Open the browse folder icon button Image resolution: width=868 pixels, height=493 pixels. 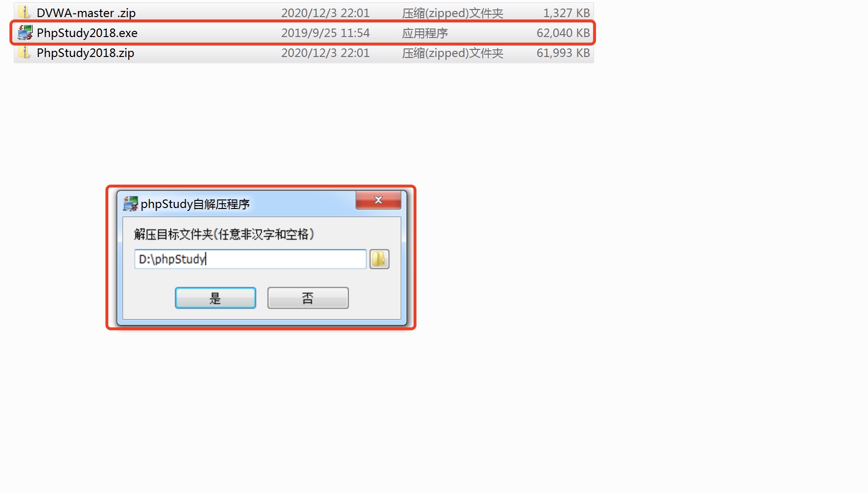click(379, 259)
